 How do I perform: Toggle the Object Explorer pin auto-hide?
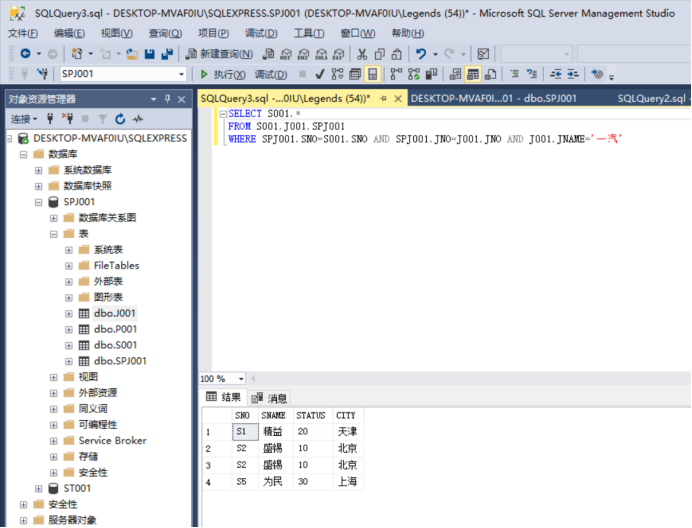(168, 99)
